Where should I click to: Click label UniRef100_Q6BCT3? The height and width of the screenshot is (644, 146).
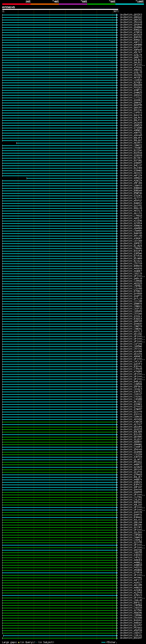[131, 58]
